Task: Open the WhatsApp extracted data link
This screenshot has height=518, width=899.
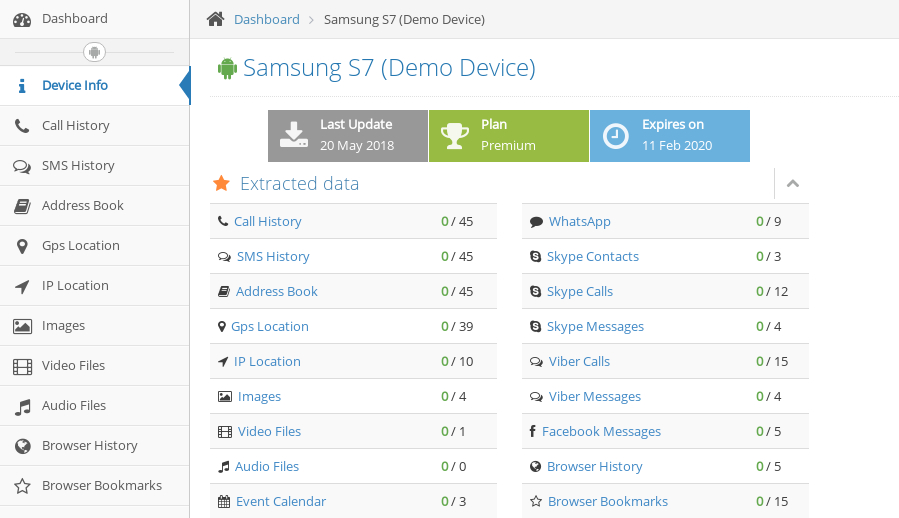Action: click(x=579, y=222)
